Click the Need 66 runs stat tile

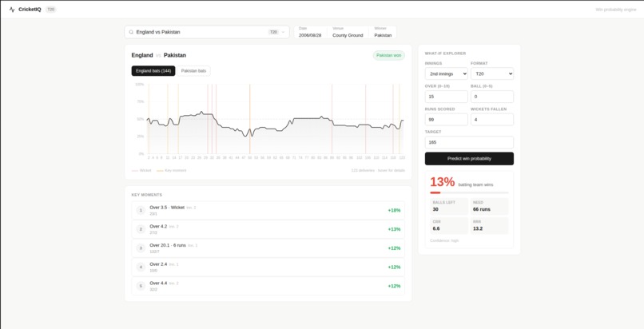(489, 206)
